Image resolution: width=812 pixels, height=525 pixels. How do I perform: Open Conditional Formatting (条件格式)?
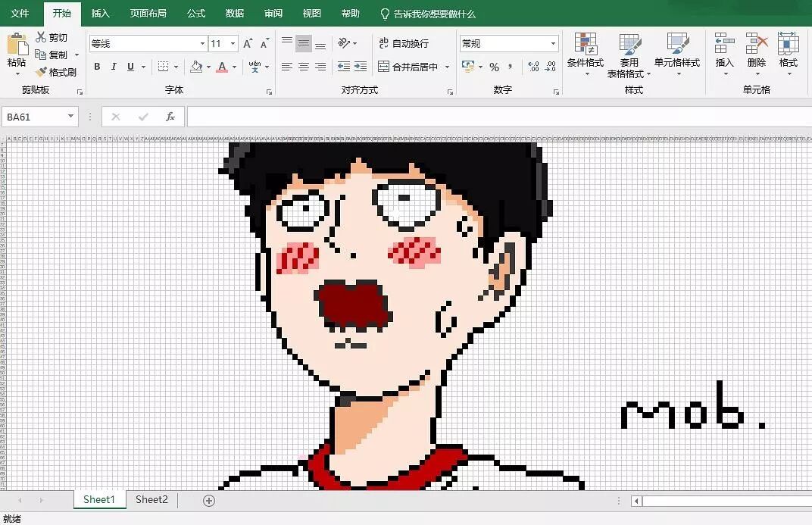click(x=586, y=54)
